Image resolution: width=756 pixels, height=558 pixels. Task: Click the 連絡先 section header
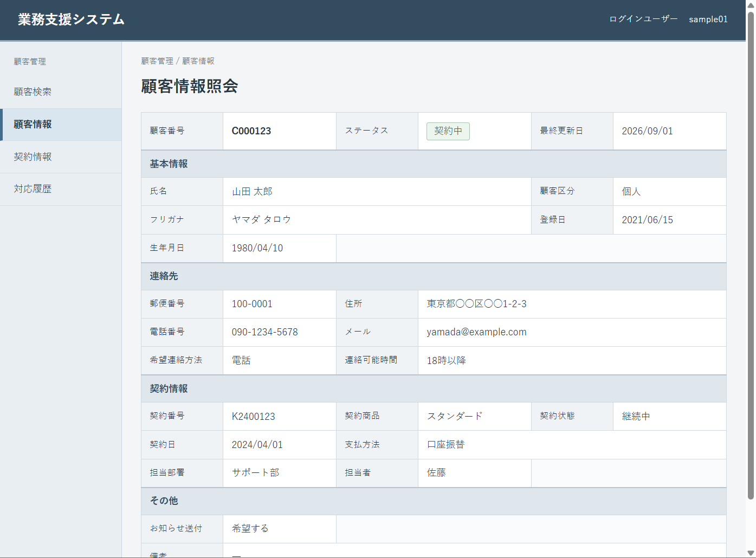click(434, 276)
